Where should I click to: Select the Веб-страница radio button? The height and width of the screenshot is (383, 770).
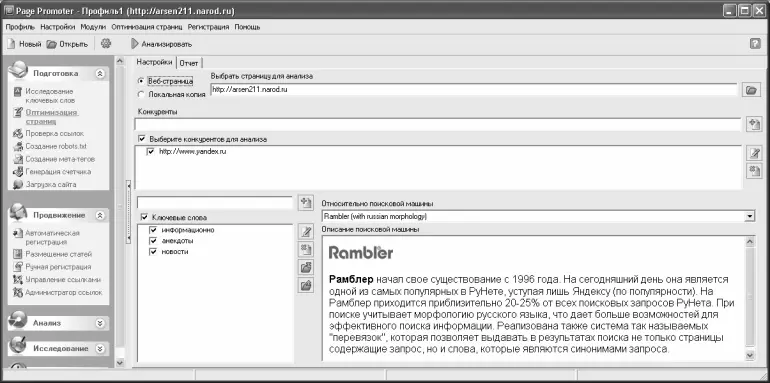tap(141, 81)
